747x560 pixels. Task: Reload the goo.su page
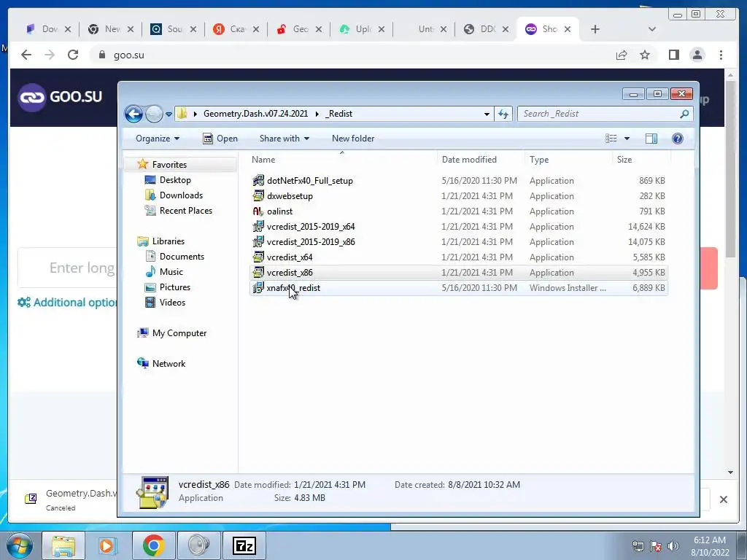(x=72, y=55)
